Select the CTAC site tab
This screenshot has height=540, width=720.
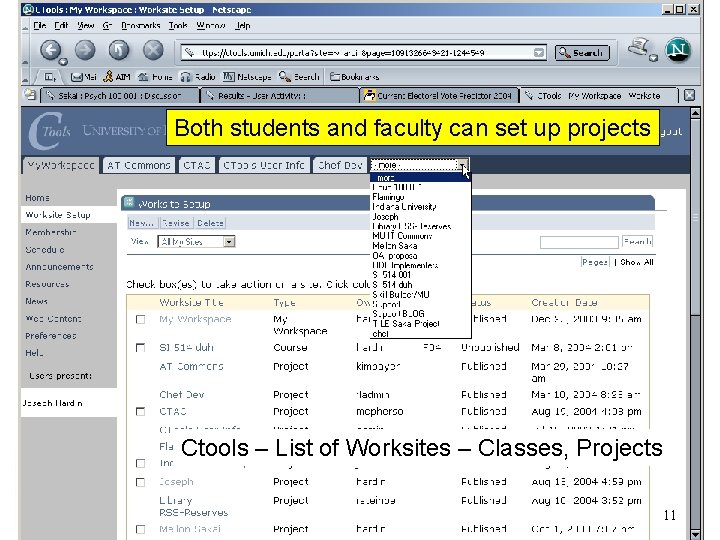coord(197,165)
